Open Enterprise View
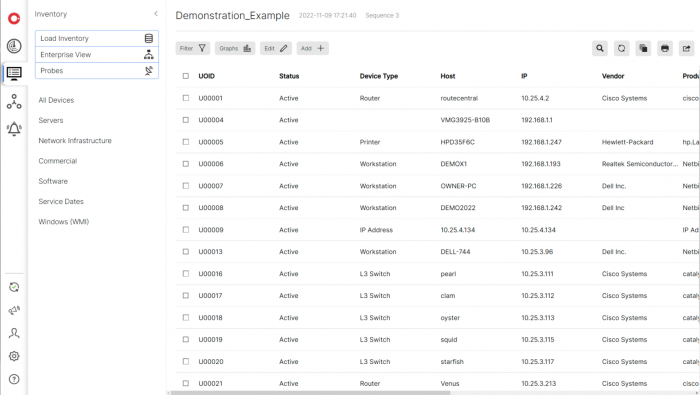The height and width of the screenshot is (395, 700). pyautogui.click(x=97, y=54)
